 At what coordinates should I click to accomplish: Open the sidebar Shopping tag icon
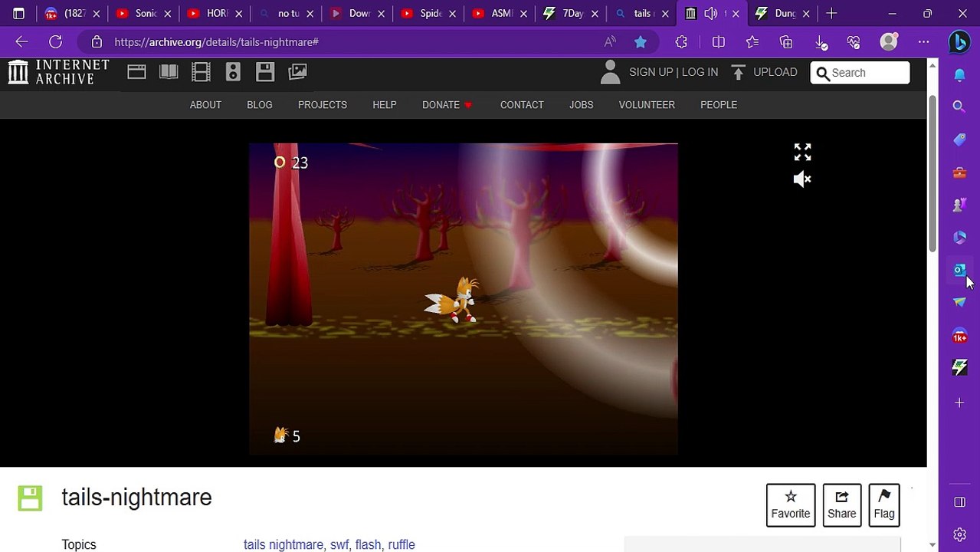959,140
